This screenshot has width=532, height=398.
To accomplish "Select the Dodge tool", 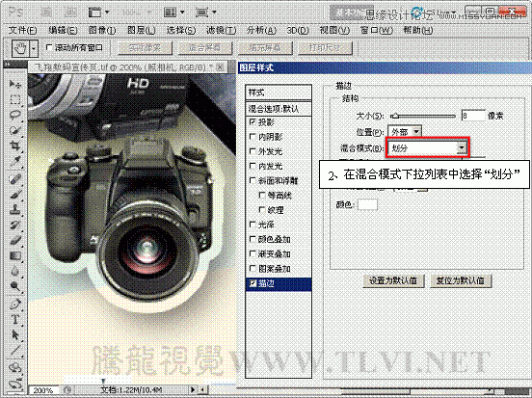I will [x=14, y=287].
